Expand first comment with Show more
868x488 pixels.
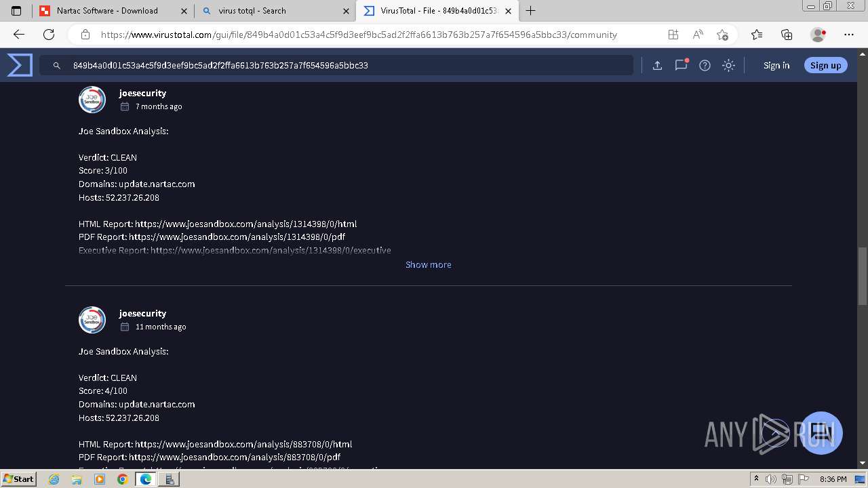coord(428,264)
